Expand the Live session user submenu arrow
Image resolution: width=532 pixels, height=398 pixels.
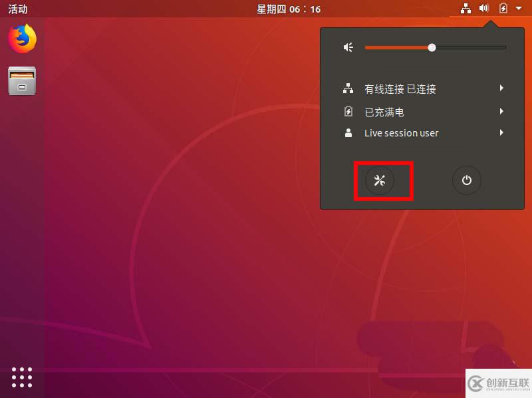click(x=501, y=132)
